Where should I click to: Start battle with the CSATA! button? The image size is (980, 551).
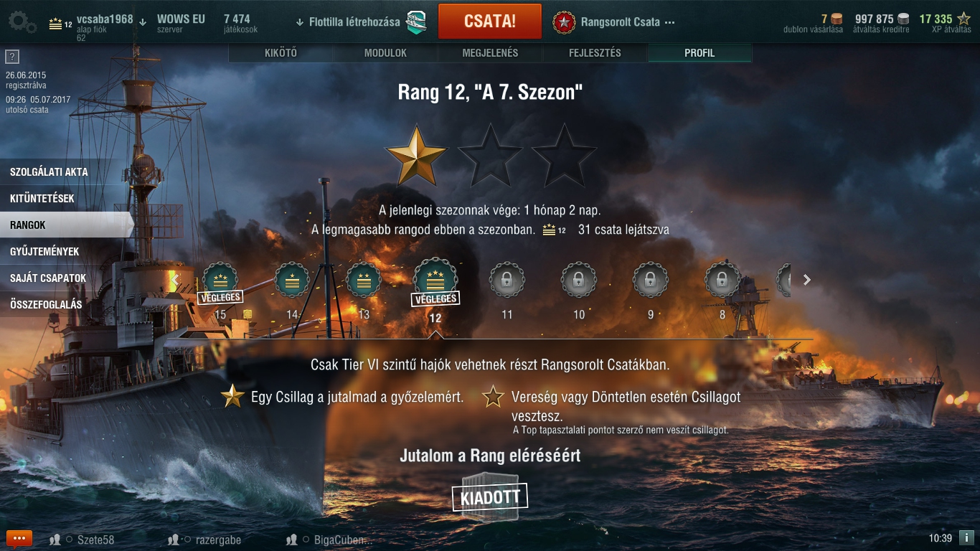[x=490, y=21]
